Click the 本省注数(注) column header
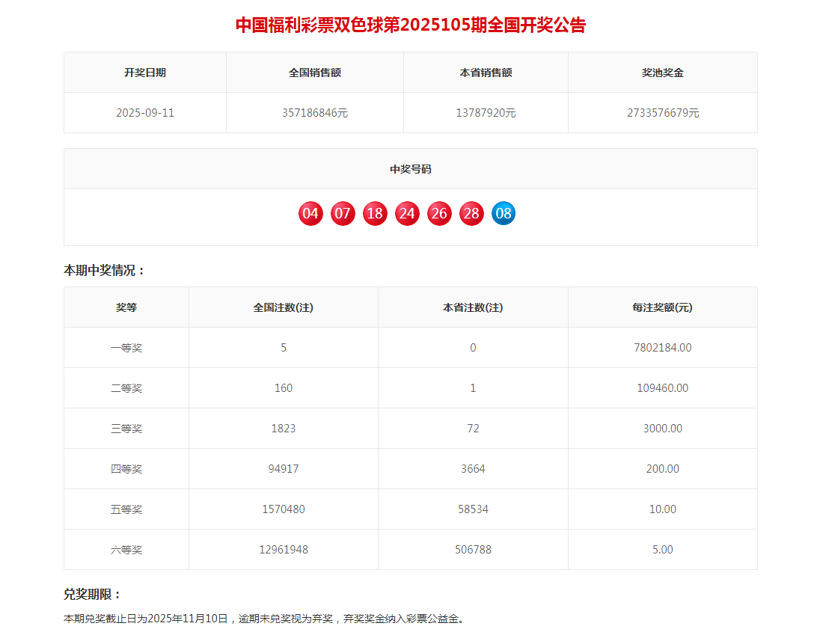 tap(473, 307)
